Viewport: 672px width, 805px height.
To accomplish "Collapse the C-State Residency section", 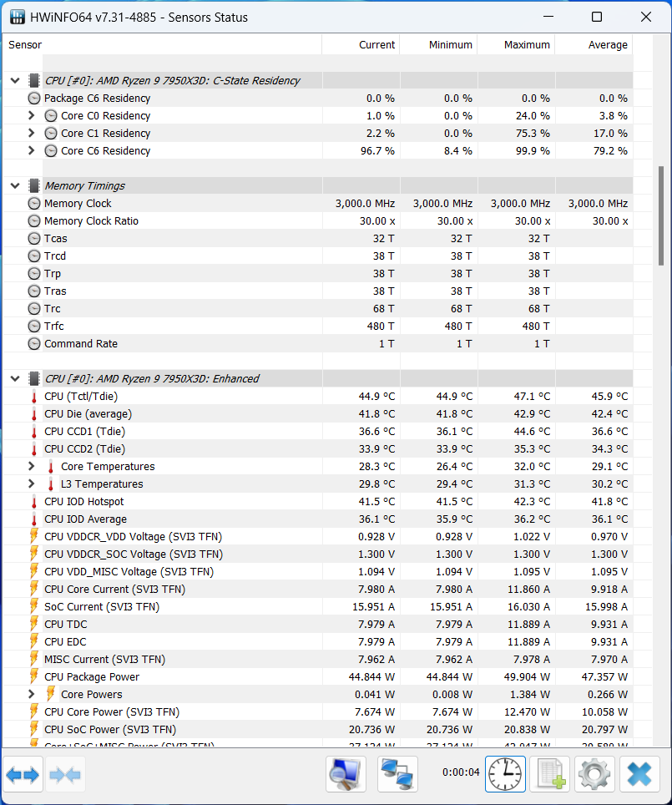I will tap(15, 81).
